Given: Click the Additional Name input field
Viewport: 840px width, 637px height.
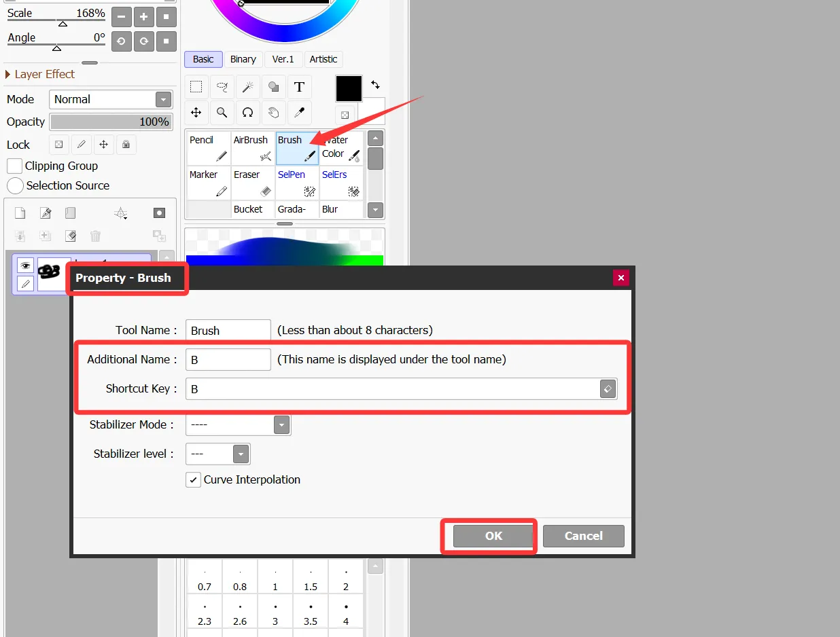Looking at the screenshot, I should (228, 360).
